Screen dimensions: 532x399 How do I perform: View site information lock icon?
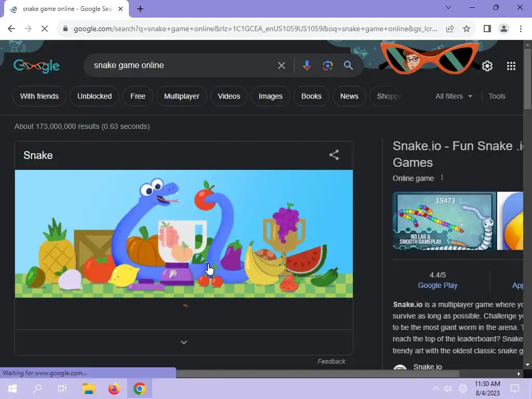point(65,29)
